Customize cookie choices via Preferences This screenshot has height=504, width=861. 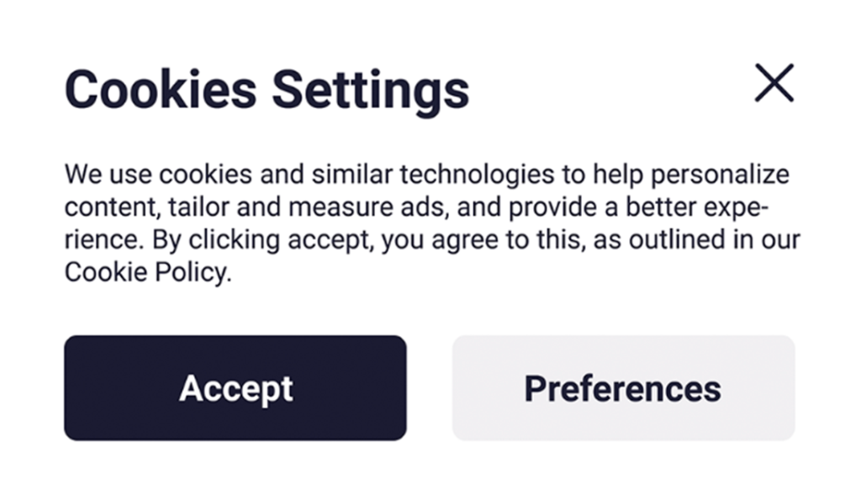coord(623,388)
